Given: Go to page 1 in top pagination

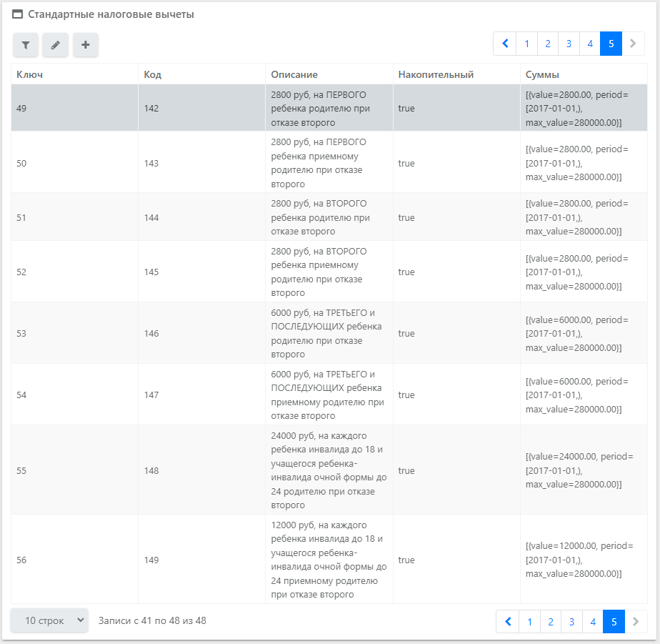Looking at the screenshot, I should [x=526, y=44].
